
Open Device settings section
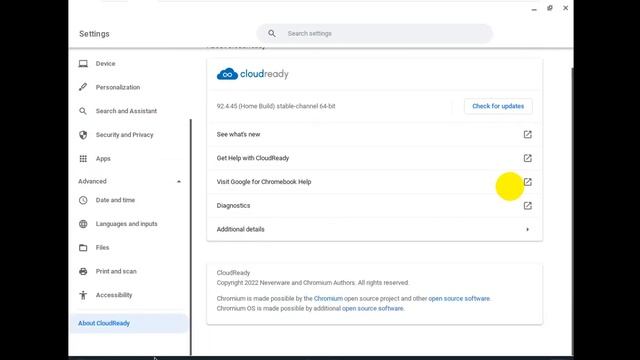pyautogui.click(x=105, y=64)
